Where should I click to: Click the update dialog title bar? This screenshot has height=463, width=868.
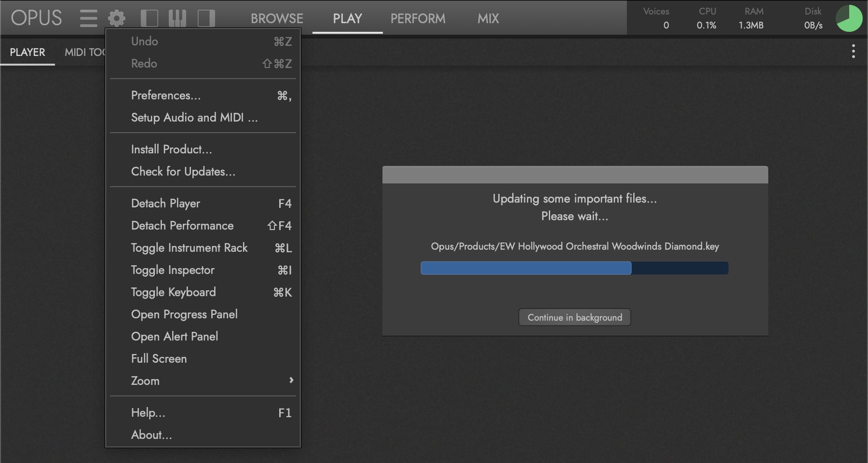tap(575, 175)
